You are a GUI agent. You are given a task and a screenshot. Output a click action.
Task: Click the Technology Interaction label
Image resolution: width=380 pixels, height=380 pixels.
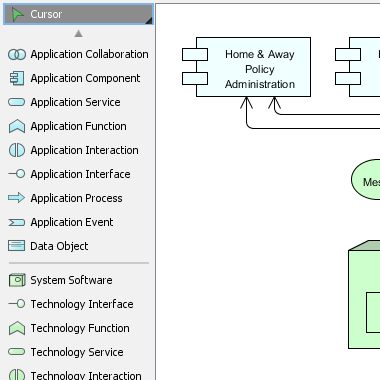86,375
